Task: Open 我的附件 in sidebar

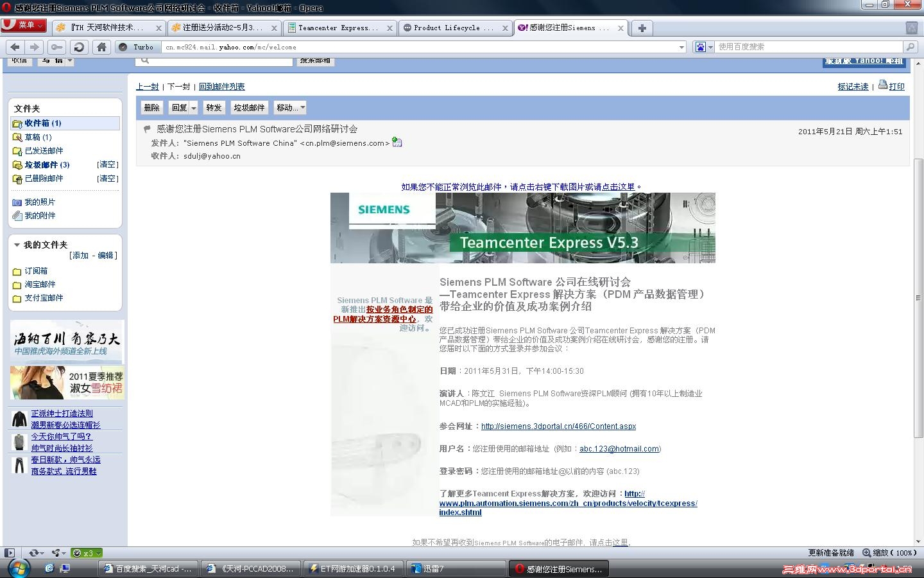Action: coord(40,216)
